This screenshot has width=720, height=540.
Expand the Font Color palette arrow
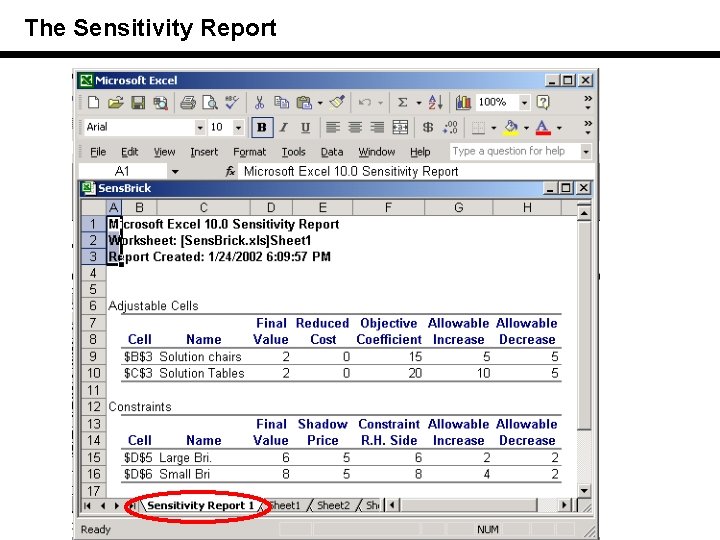[x=559, y=128]
